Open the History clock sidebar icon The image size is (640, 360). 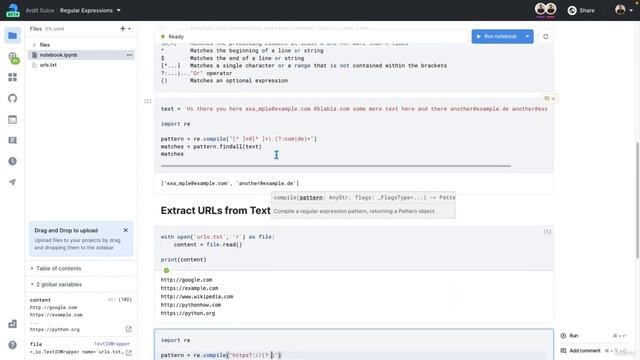(x=13, y=161)
